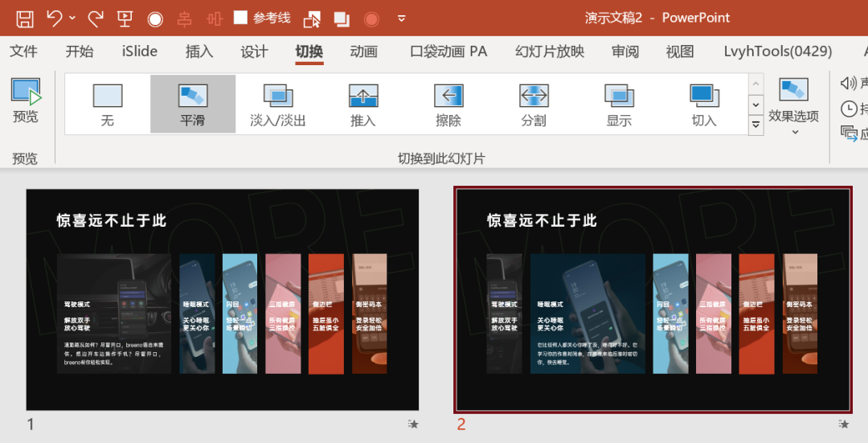Select the 淡入/淡出 fade transition
The image size is (868, 443).
click(x=278, y=104)
